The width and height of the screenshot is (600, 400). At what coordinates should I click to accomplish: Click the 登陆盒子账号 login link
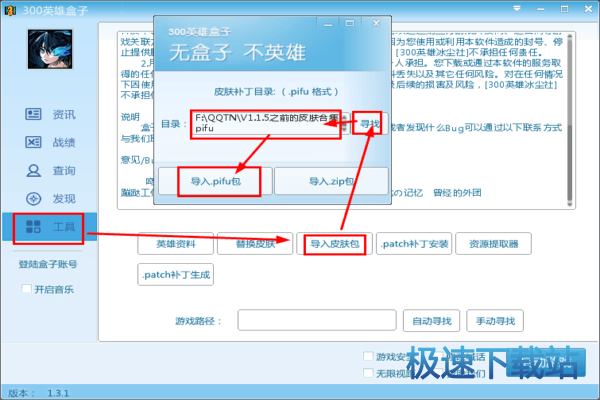tap(48, 264)
